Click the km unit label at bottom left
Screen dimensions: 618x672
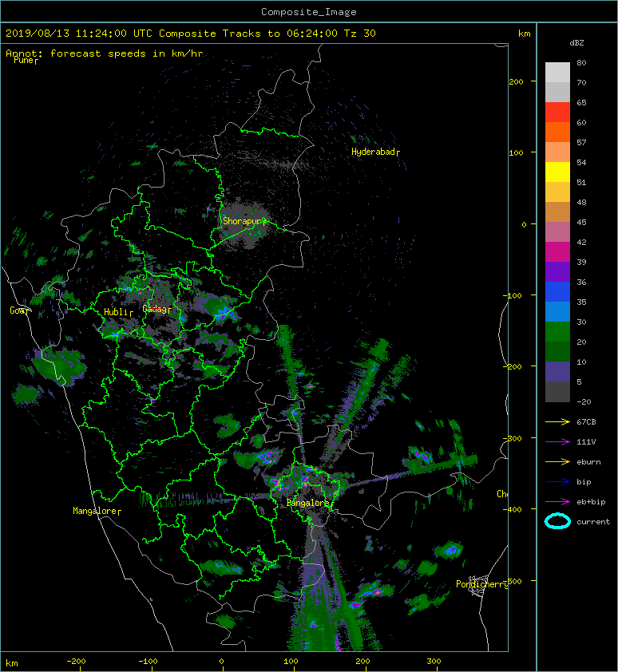coord(12,663)
